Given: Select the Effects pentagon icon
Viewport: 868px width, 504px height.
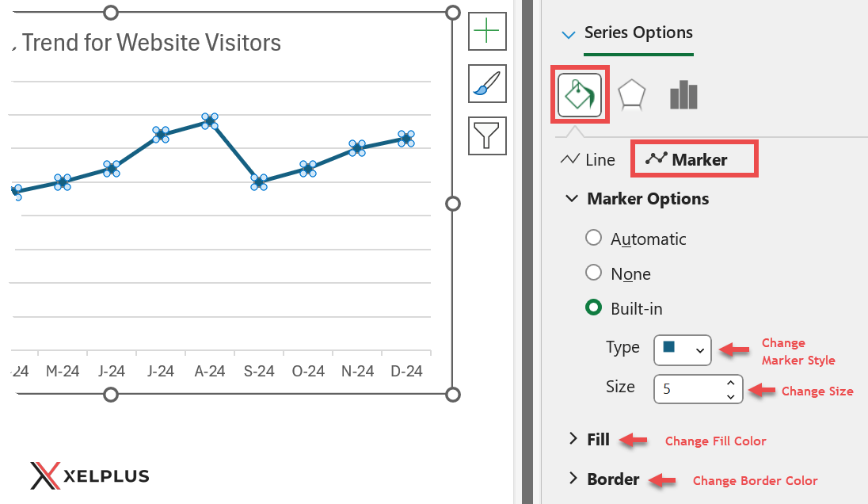Looking at the screenshot, I should coord(631,95).
